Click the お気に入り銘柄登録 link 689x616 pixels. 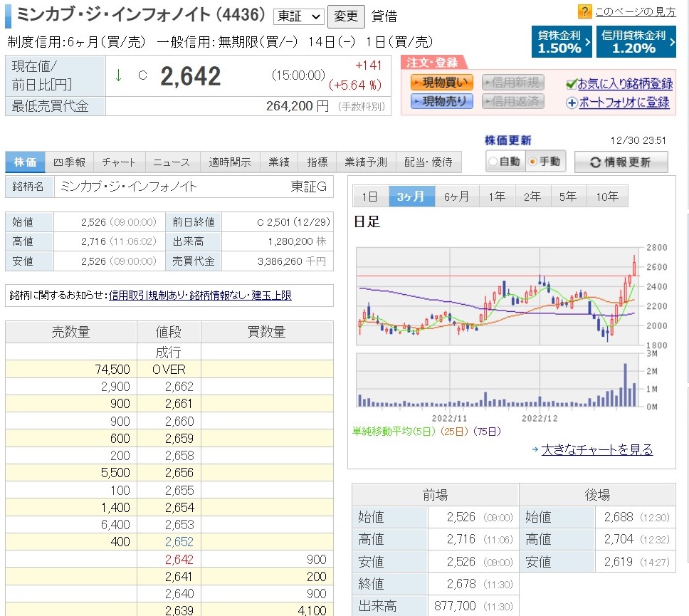point(625,83)
